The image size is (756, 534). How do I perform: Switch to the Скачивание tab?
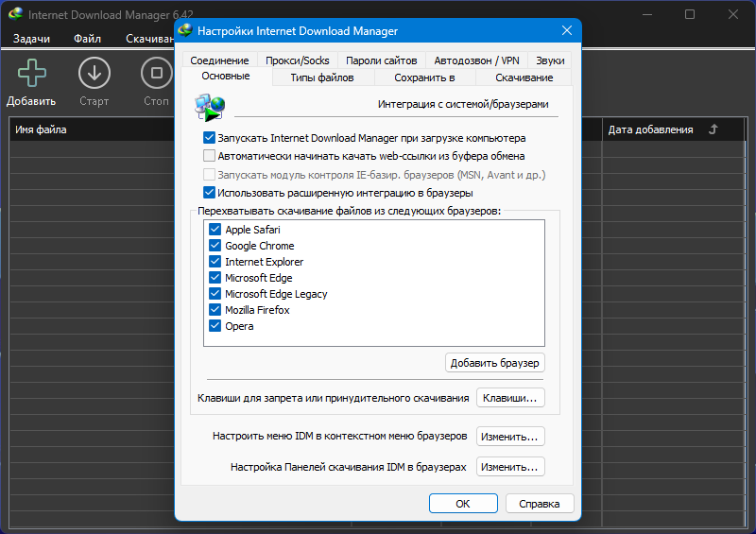pos(524,78)
